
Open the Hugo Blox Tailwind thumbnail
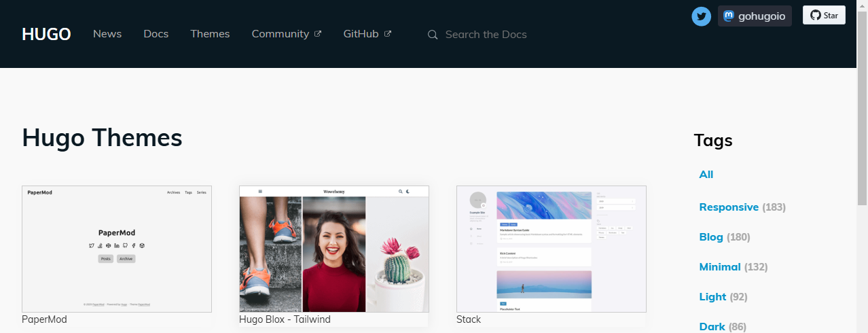[333, 249]
